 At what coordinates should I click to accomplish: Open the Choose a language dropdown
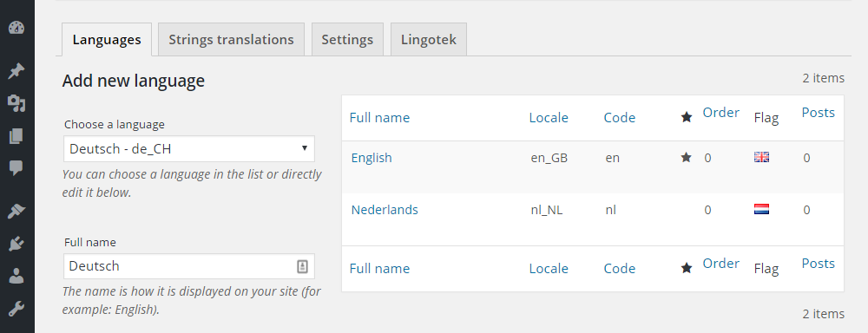tap(188, 149)
